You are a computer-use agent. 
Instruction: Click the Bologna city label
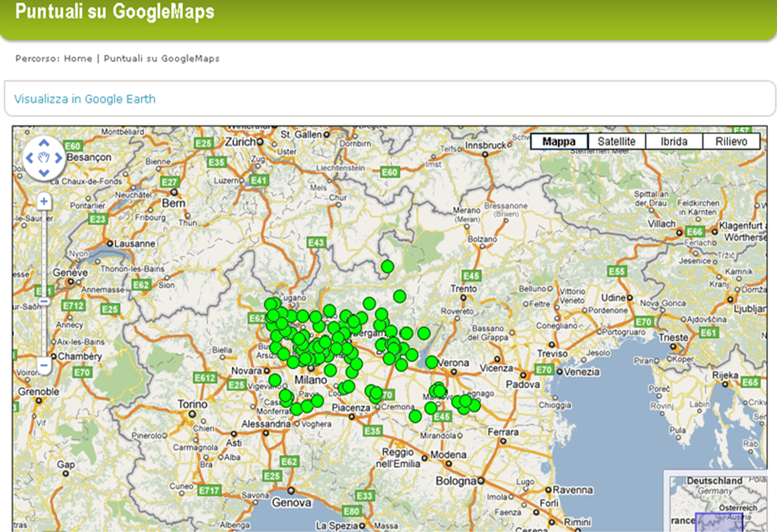click(456, 481)
